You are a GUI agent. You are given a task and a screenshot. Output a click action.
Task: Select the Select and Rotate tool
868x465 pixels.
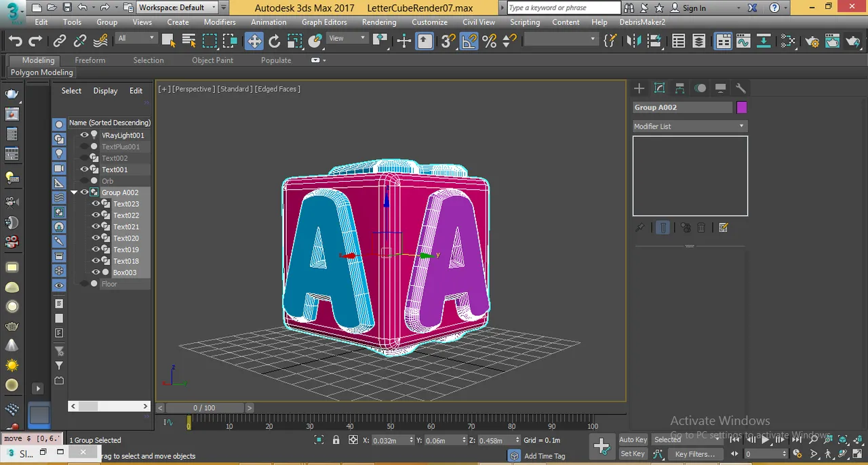click(x=275, y=41)
